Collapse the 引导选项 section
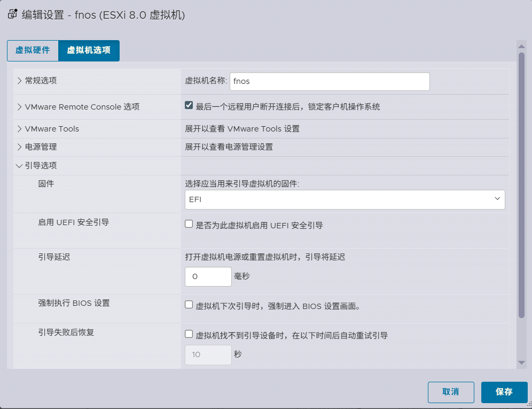The image size is (532, 409). (x=20, y=166)
